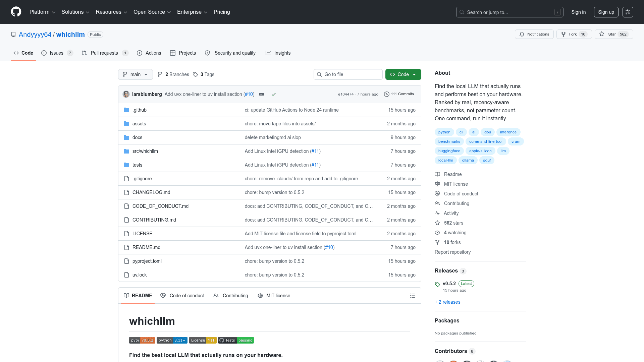This screenshot has height=362, width=644.
Task: Open the main branch selector dropdown
Action: (136, 74)
